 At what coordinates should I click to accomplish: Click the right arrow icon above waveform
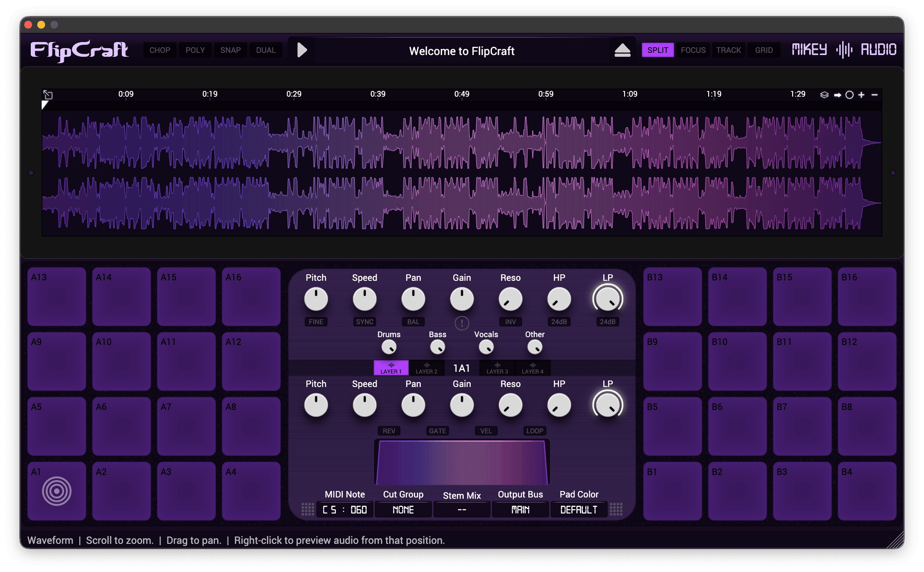click(837, 95)
